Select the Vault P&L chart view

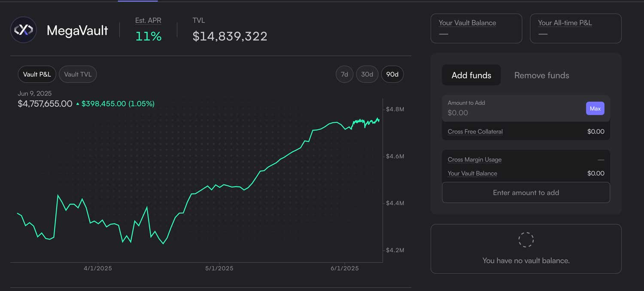coord(37,74)
